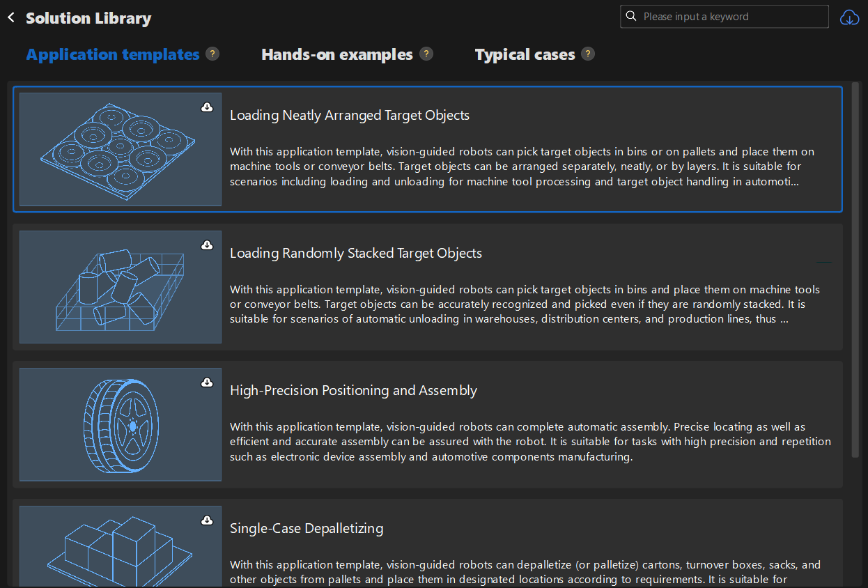This screenshot has width=868, height=588.
Task: Download the Loading Neatly Arranged Target Objects template
Action: (207, 107)
